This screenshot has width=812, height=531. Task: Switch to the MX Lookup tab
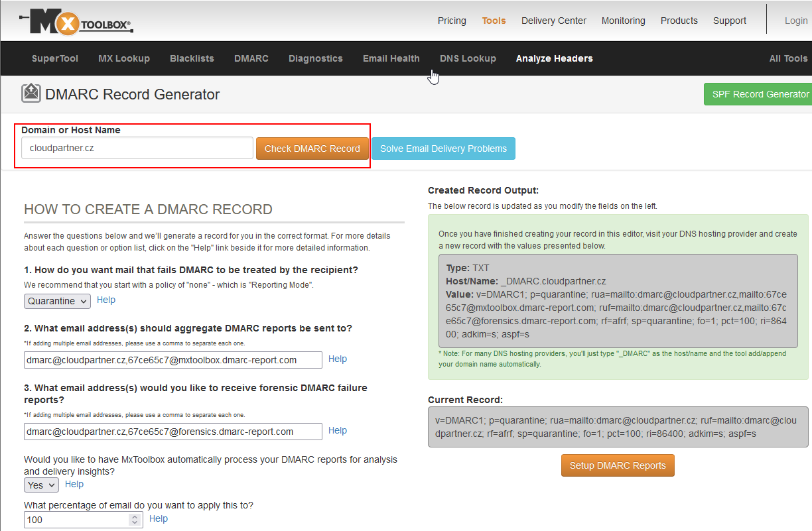(x=124, y=58)
